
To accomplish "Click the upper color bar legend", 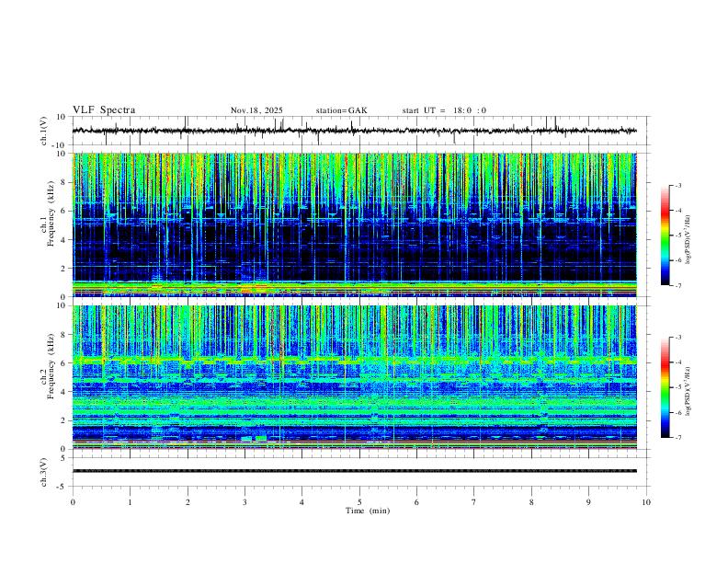I will 665,236.
